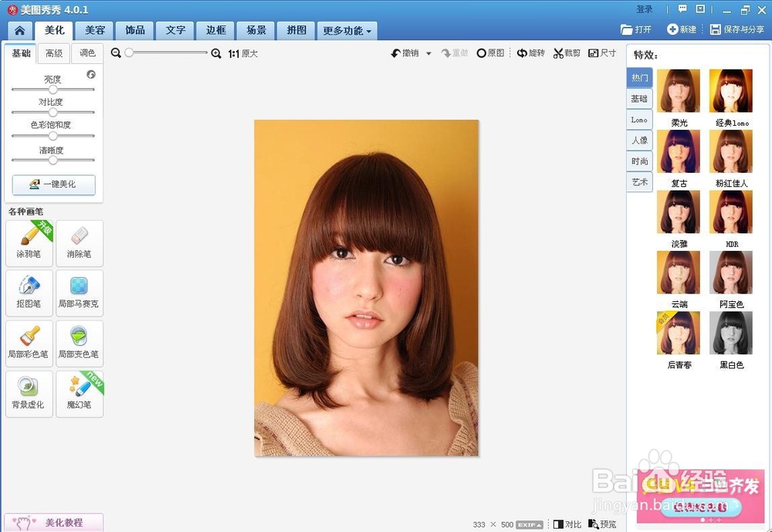Click 重做 redo in the toolbar
Viewport: 772px width, 532px height.
(455, 53)
